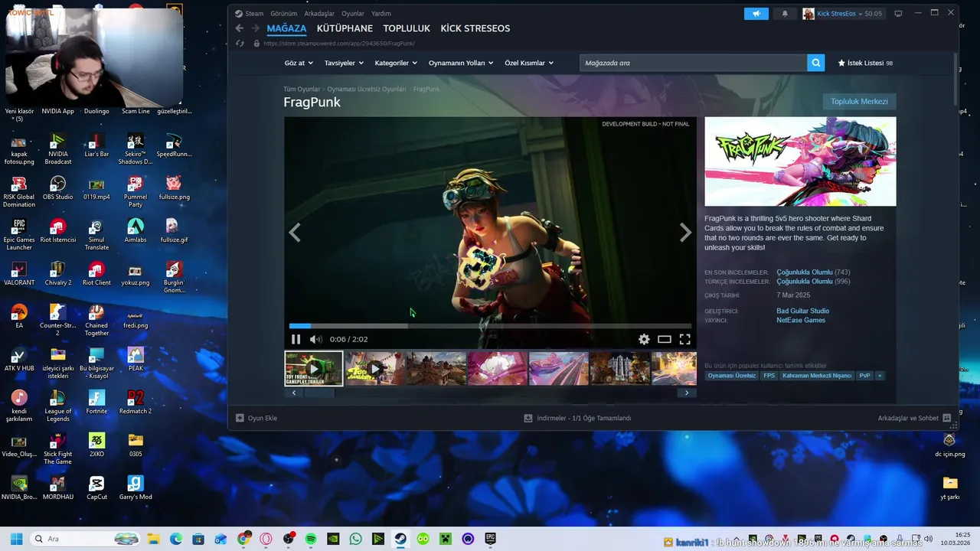The image size is (980, 551).
Task: Select Kahraman Merkezli Nişancı tag
Action: (x=817, y=376)
